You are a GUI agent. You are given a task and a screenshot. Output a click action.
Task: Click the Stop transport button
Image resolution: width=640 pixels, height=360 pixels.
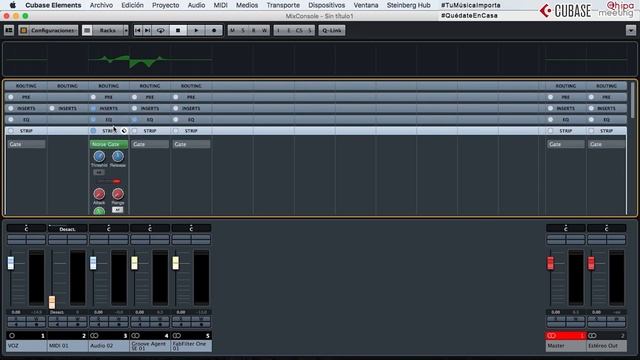(x=178, y=30)
